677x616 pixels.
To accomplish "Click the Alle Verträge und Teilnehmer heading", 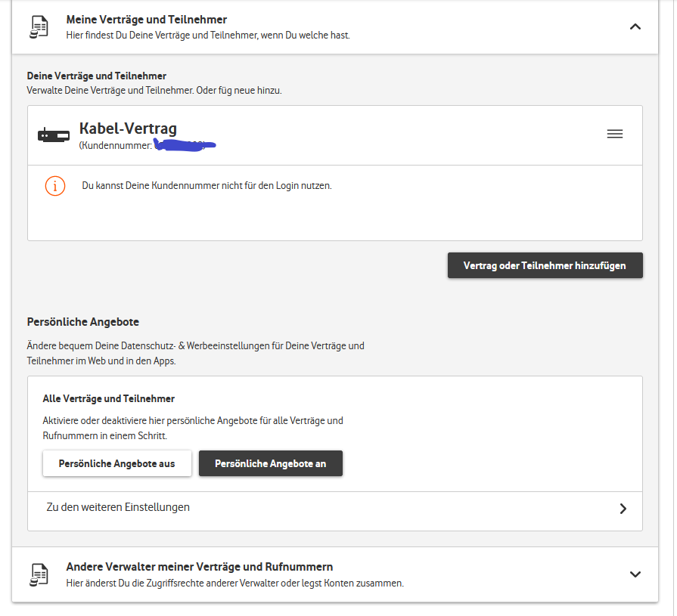I will coord(109,398).
